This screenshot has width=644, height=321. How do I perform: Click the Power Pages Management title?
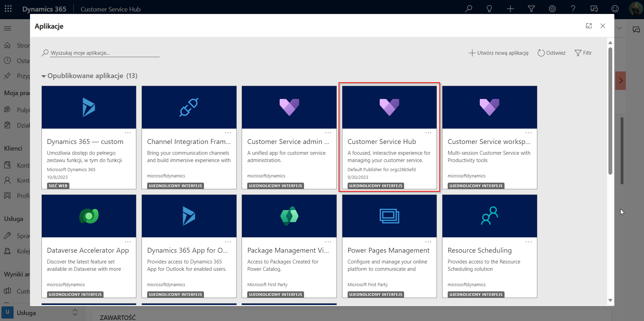(x=388, y=250)
